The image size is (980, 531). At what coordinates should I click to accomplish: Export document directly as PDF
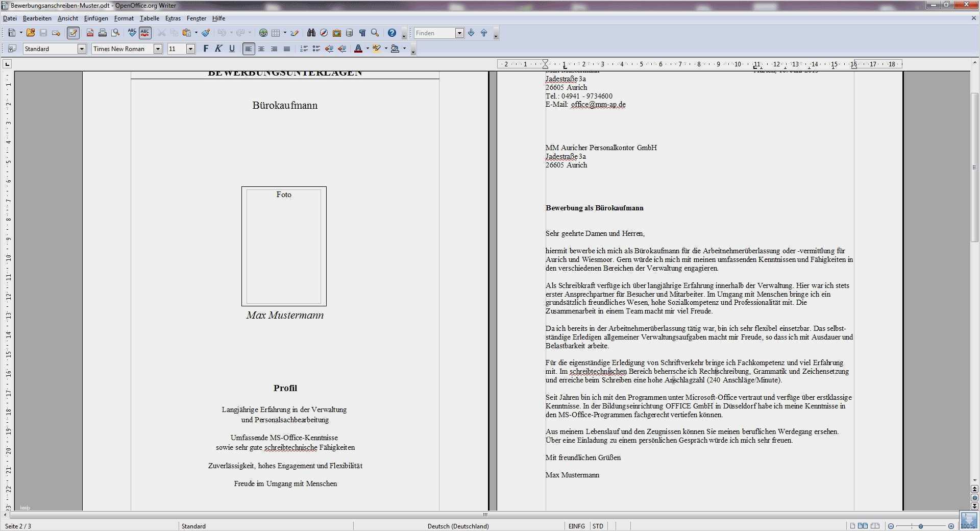(x=90, y=33)
